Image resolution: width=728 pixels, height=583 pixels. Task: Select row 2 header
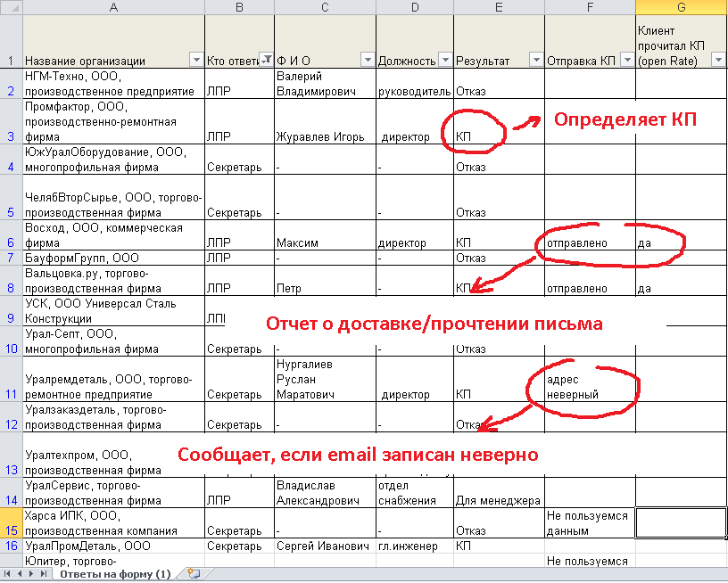pyautogui.click(x=11, y=84)
